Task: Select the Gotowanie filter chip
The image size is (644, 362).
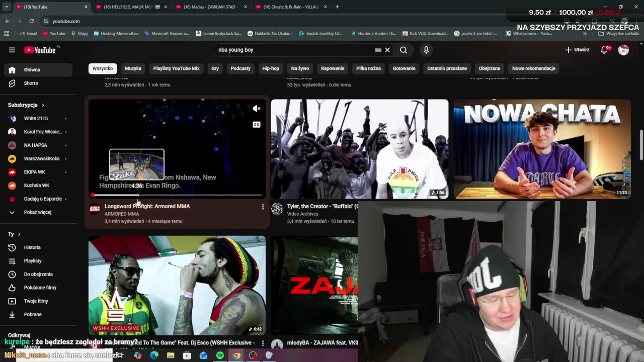Action: coord(404,68)
